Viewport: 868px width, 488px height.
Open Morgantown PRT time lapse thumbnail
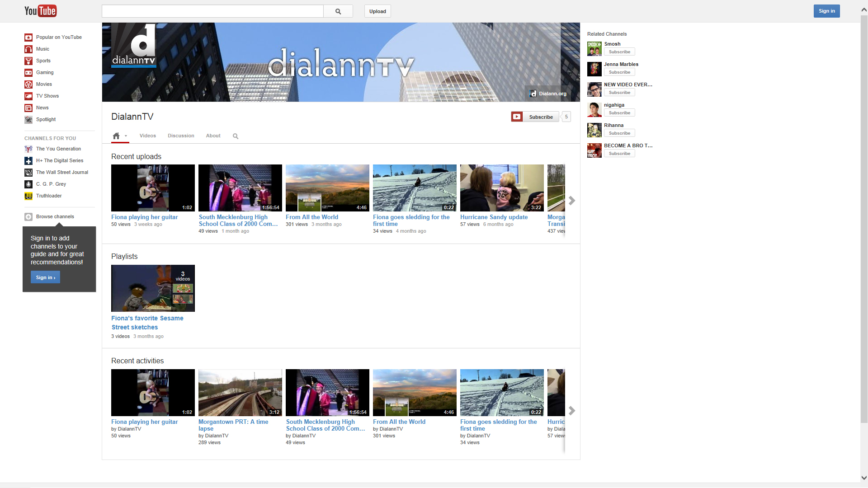point(240,393)
